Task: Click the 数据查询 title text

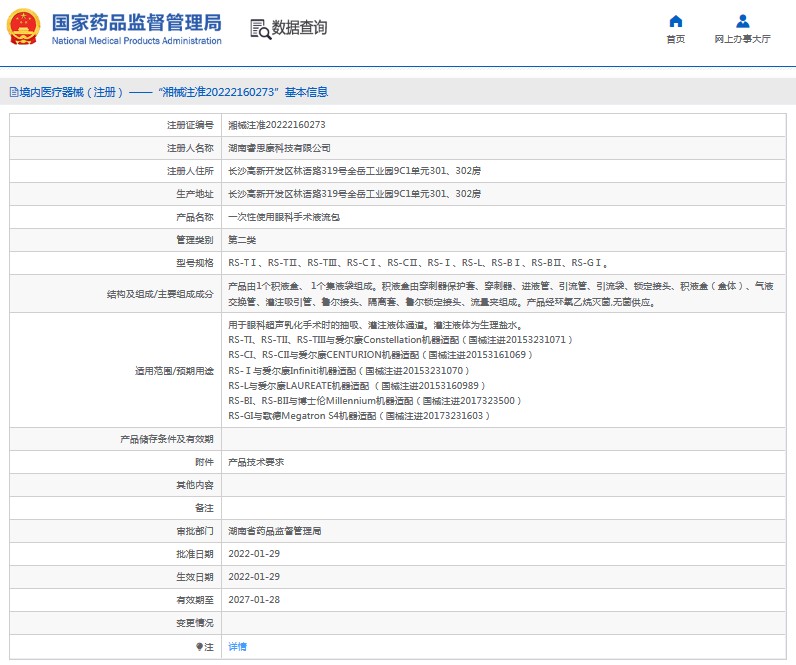Action: point(300,28)
